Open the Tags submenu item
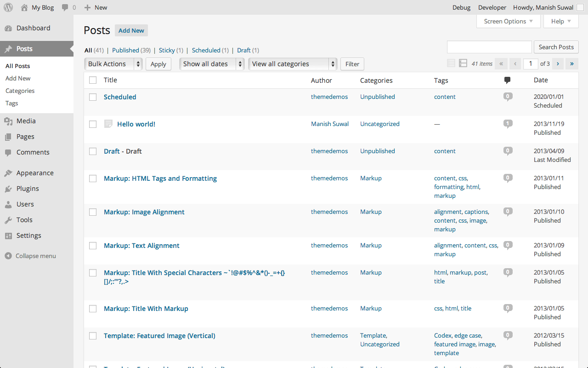588x368 pixels. tap(12, 103)
